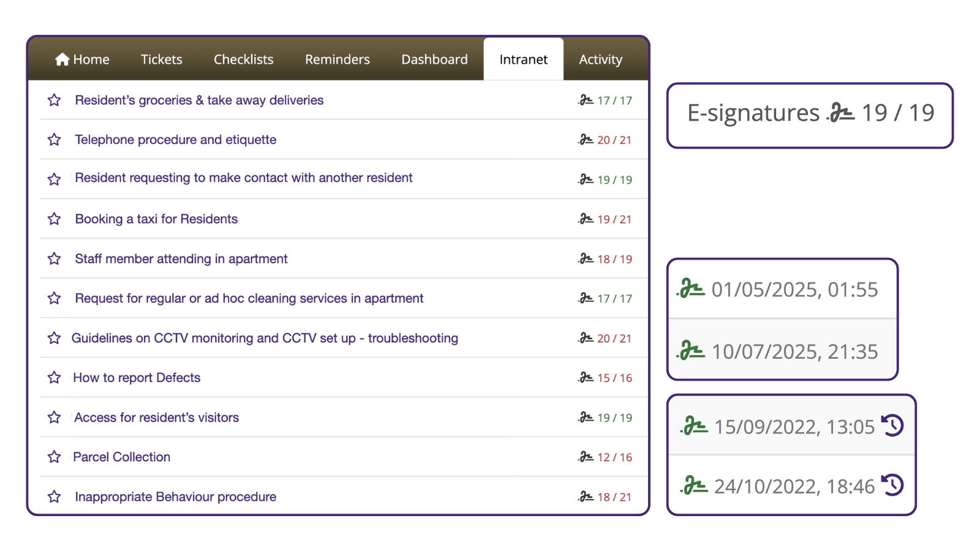Open Guidelines on CCTV monitoring document
Viewport: 980px width, 551px height.
[x=265, y=338]
